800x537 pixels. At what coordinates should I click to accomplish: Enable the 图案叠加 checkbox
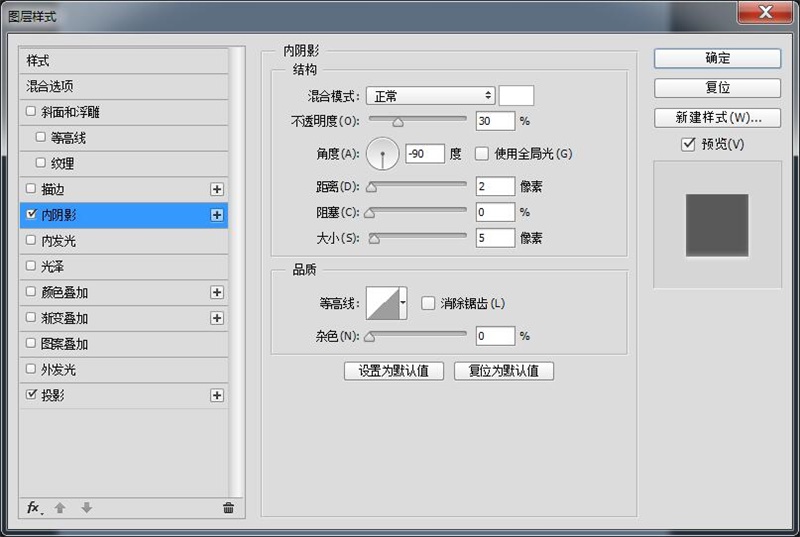point(31,343)
